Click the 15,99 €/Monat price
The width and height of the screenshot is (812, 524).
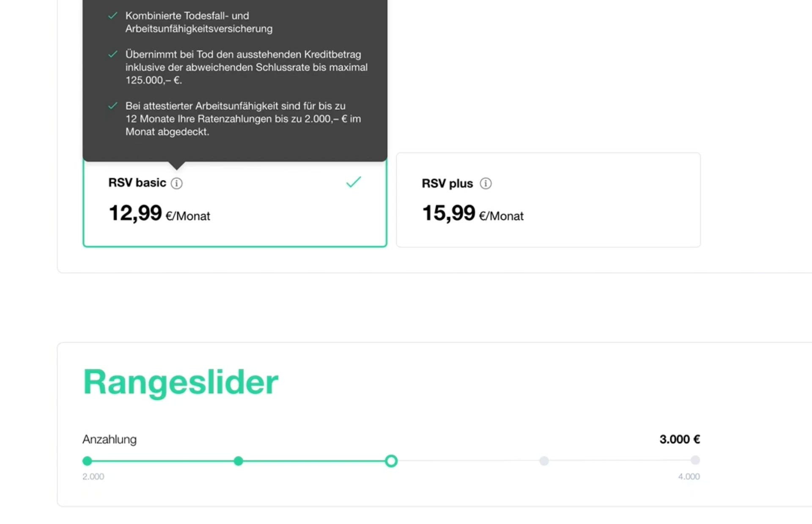pyautogui.click(x=473, y=213)
